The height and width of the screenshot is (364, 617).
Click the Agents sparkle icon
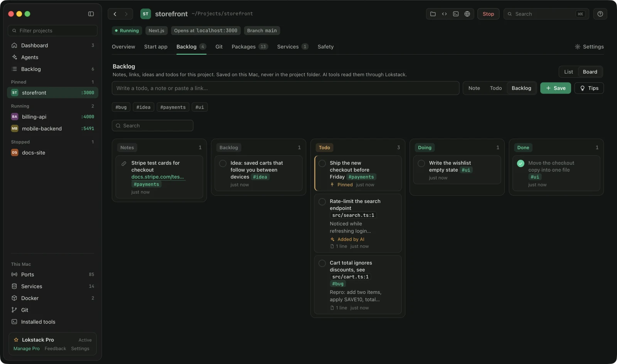click(x=14, y=57)
